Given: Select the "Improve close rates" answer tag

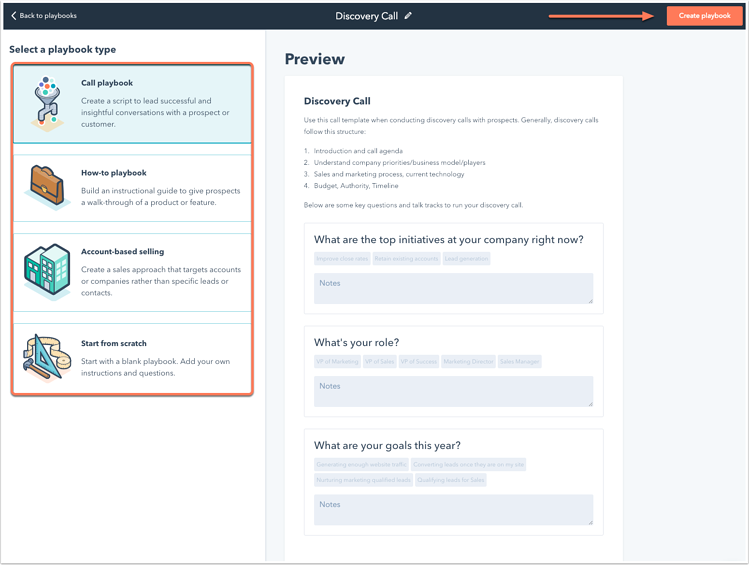Looking at the screenshot, I should point(342,259).
